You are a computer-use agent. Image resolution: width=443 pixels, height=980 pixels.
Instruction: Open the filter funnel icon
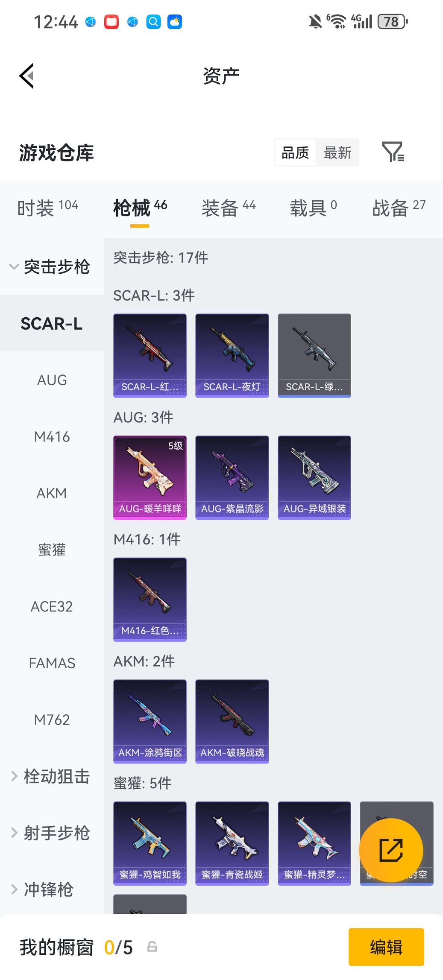pyautogui.click(x=393, y=152)
